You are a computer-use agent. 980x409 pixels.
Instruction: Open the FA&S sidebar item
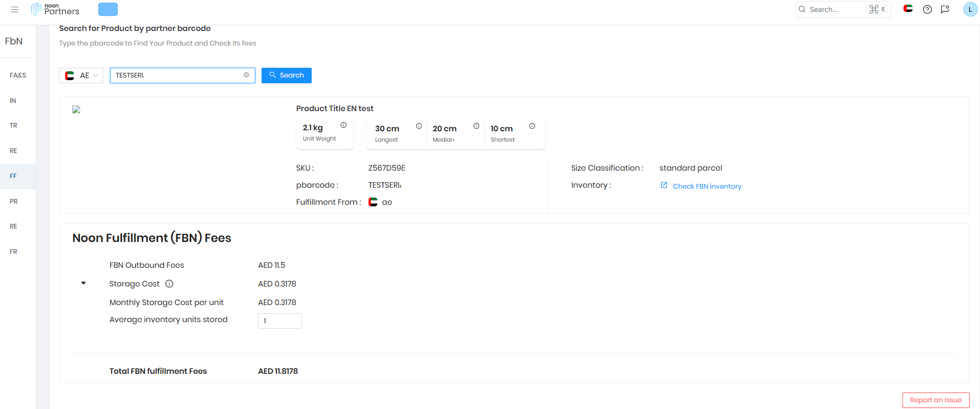pos(18,75)
